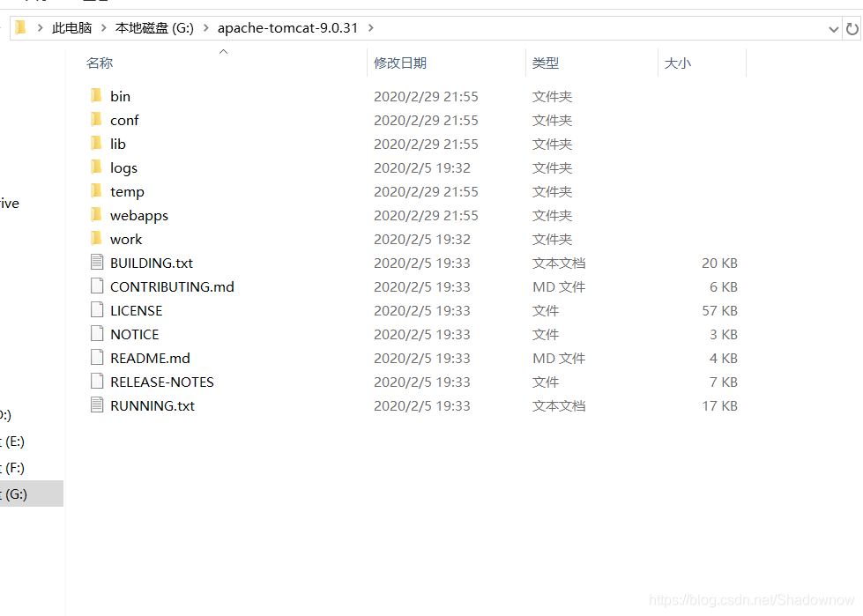Image resolution: width=863 pixels, height=616 pixels.
Task: Click the CONTRIBUTING.md file icon
Action: tap(97, 286)
